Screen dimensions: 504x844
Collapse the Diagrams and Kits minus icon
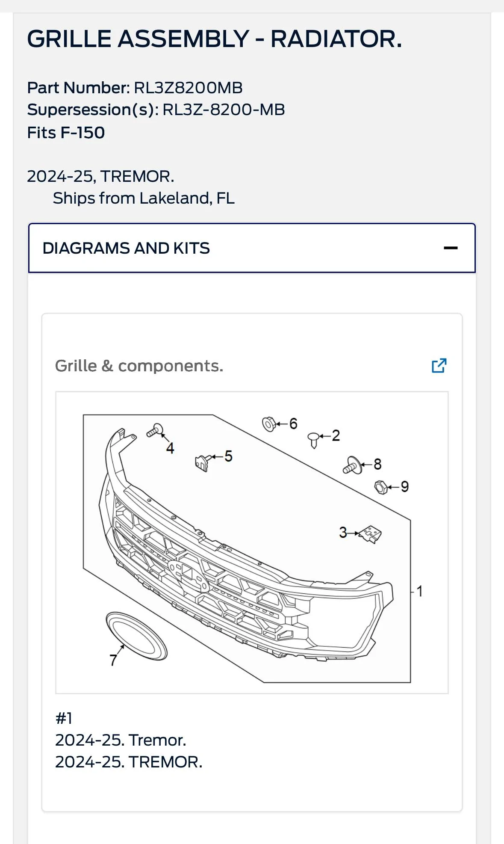click(x=451, y=248)
